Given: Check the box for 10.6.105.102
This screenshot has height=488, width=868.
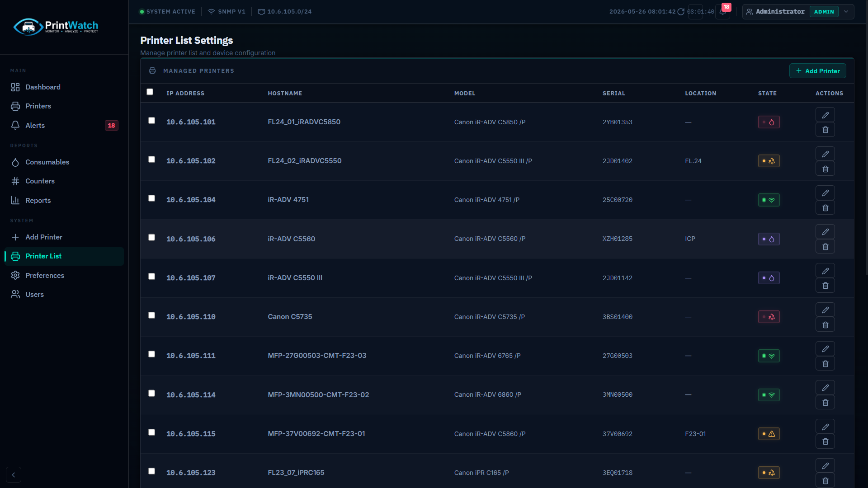Looking at the screenshot, I should (x=152, y=160).
